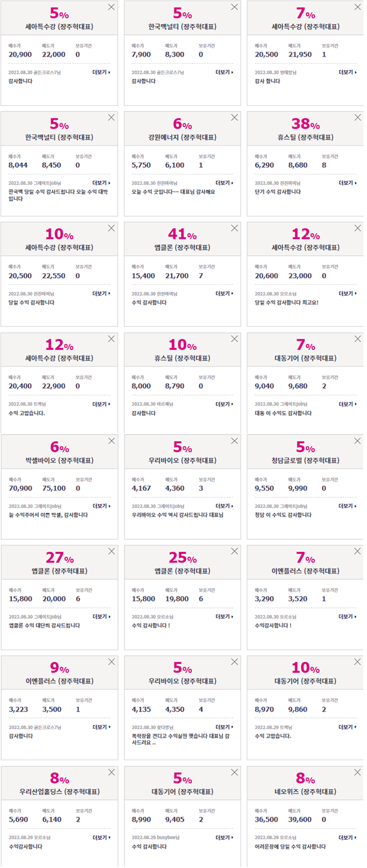This screenshot has width=367, height=868.
Task: Close the 앱클론 41% card
Action: click(235, 228)
